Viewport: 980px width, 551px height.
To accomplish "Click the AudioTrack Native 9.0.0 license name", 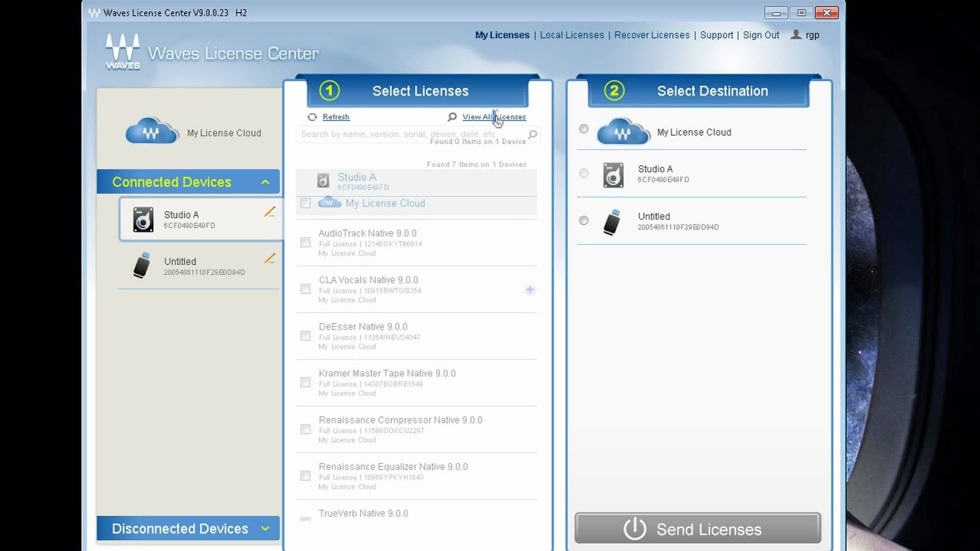I will coord(367,233).
